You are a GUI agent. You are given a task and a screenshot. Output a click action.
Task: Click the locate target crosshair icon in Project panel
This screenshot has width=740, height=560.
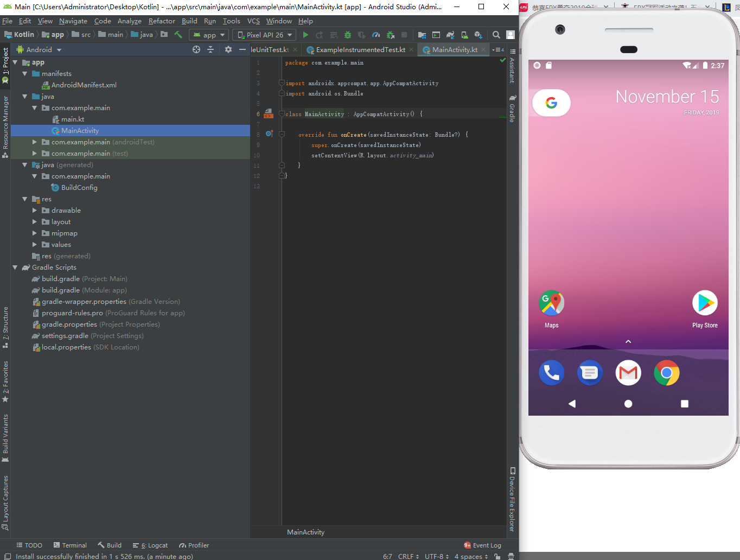point(196,49)
